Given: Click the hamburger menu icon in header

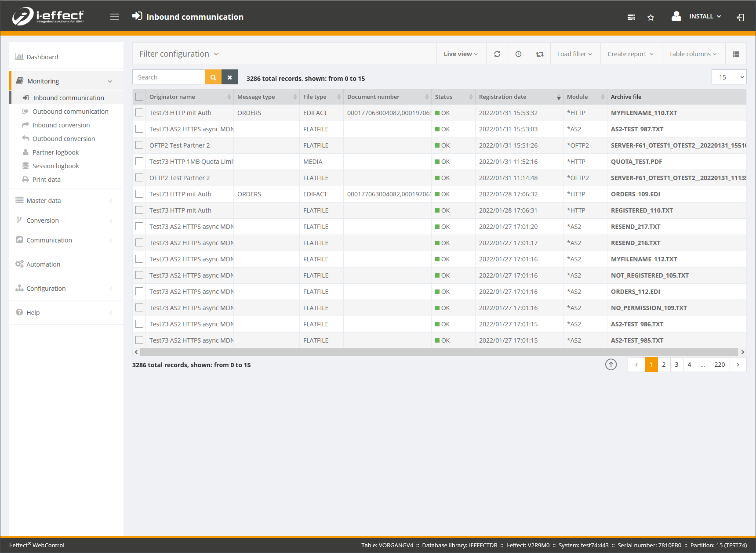Looking at the screenshot, I should coord(115,17).
